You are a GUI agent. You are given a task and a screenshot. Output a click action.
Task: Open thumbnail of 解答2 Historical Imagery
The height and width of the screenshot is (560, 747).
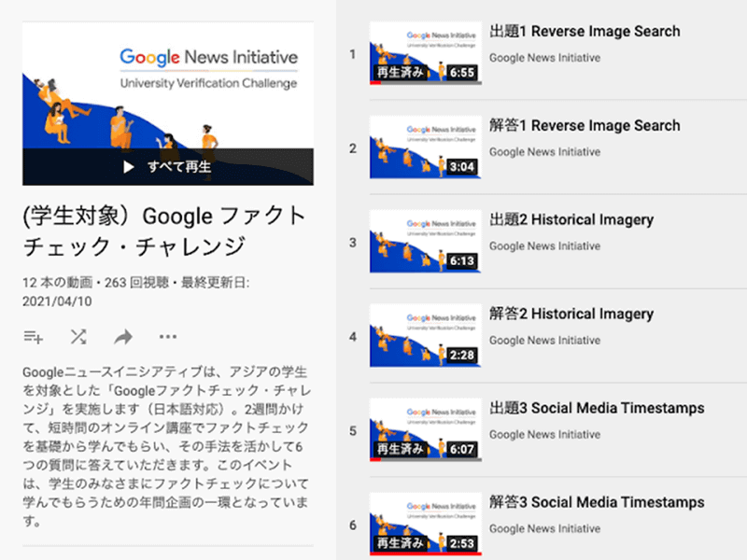426,336
